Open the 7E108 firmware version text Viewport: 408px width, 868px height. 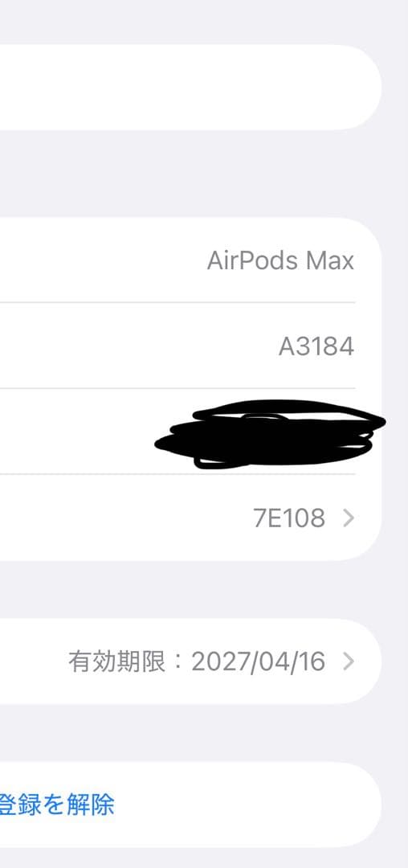point(289,518)
